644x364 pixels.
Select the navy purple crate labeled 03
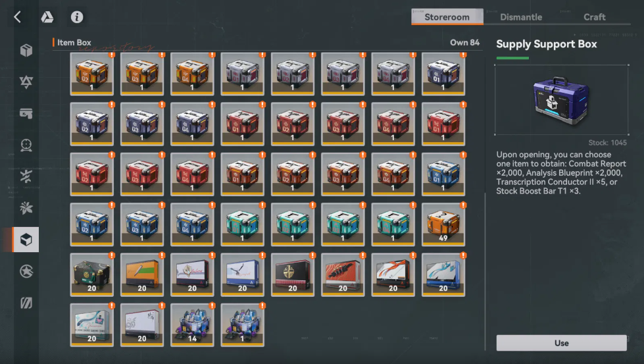tap(141, 124)
